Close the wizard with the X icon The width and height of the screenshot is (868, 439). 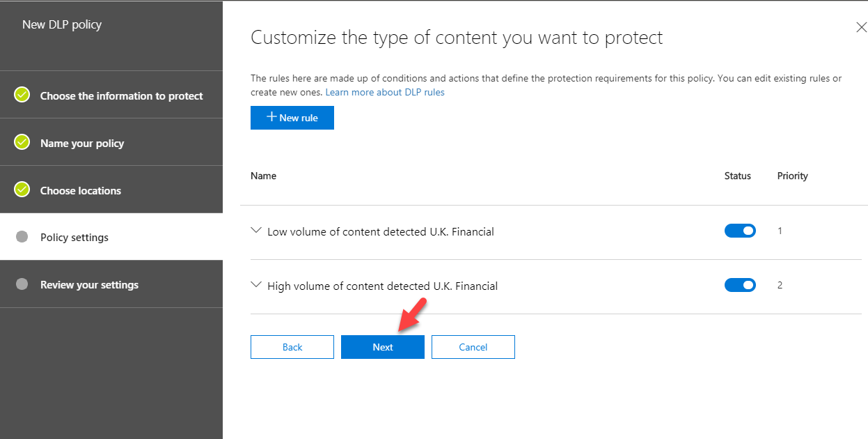(x=861, y=27)
